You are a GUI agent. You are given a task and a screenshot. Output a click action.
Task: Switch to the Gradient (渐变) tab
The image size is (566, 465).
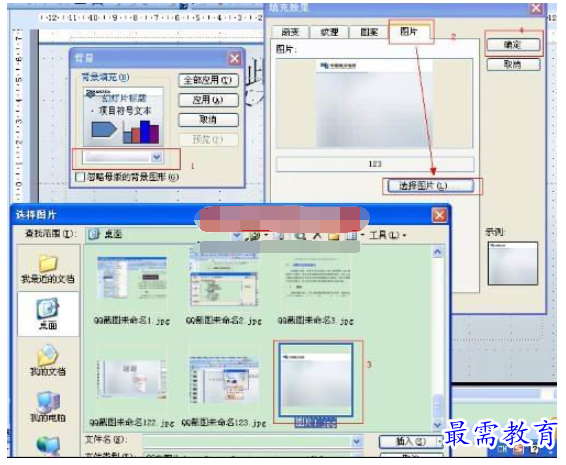point(290,32)
